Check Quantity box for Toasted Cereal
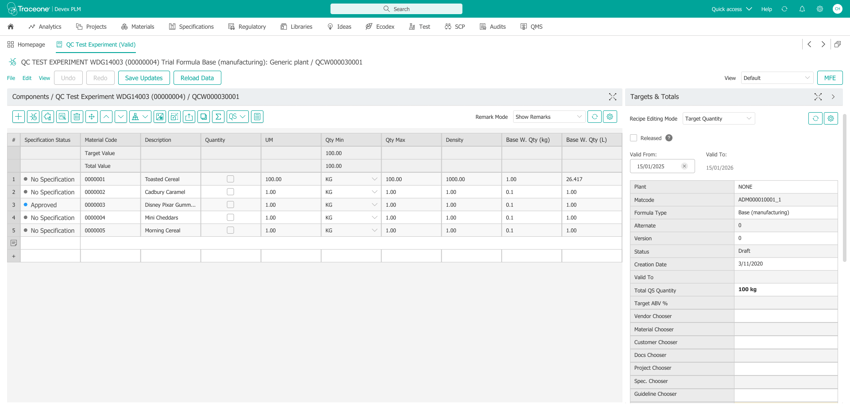 [230, 179]
